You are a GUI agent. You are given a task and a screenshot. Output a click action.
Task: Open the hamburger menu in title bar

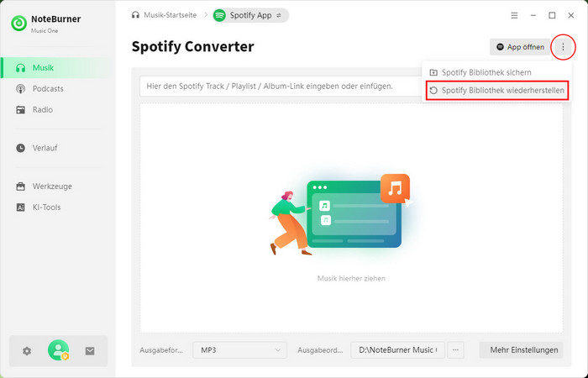(514, 15)
